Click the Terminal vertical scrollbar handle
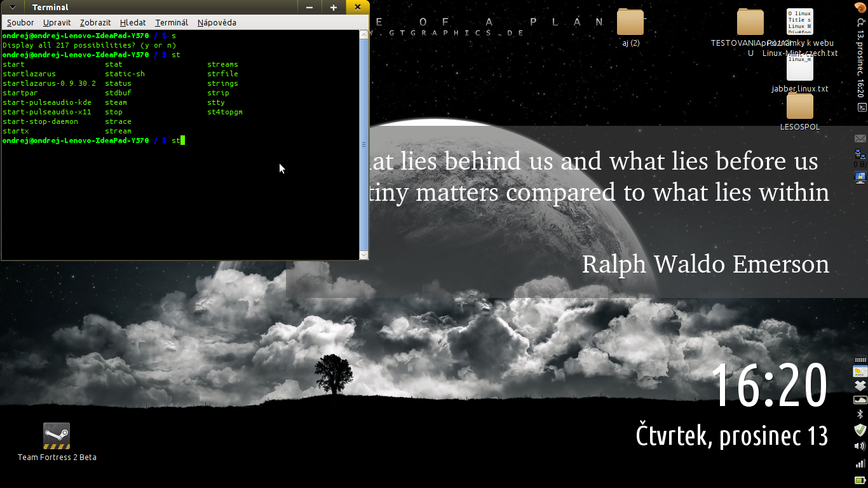Viewport: 868px width, 488px height. click(x=363, y=145)
